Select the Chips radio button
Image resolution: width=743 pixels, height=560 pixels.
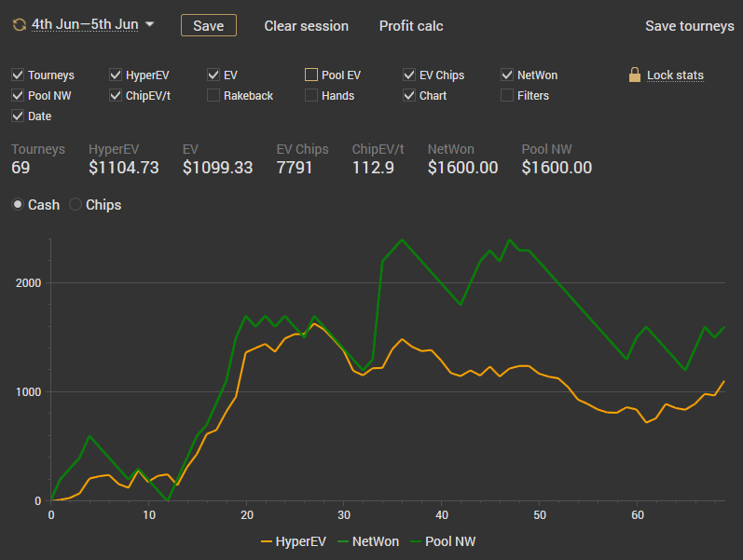click(76, 204)
